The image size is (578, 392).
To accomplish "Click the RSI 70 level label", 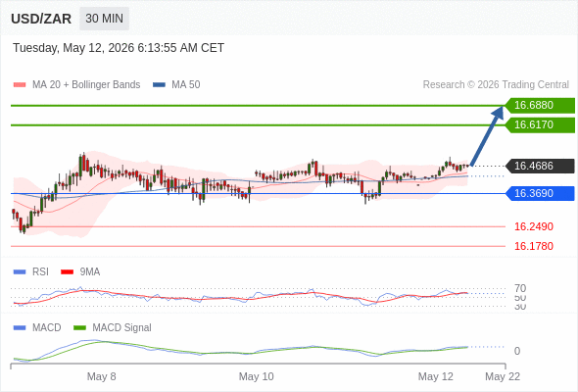I will 520,288.
